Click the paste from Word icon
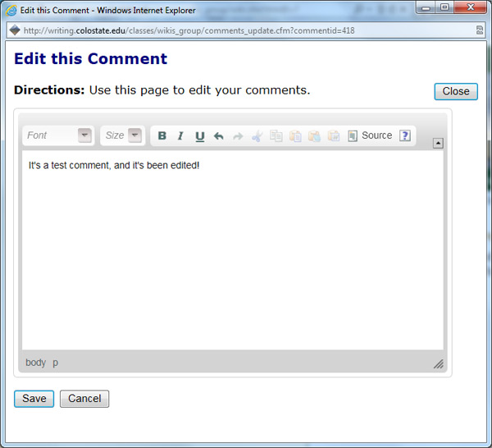The height and width of the screenshot is (448, 492). coord(334,136)
